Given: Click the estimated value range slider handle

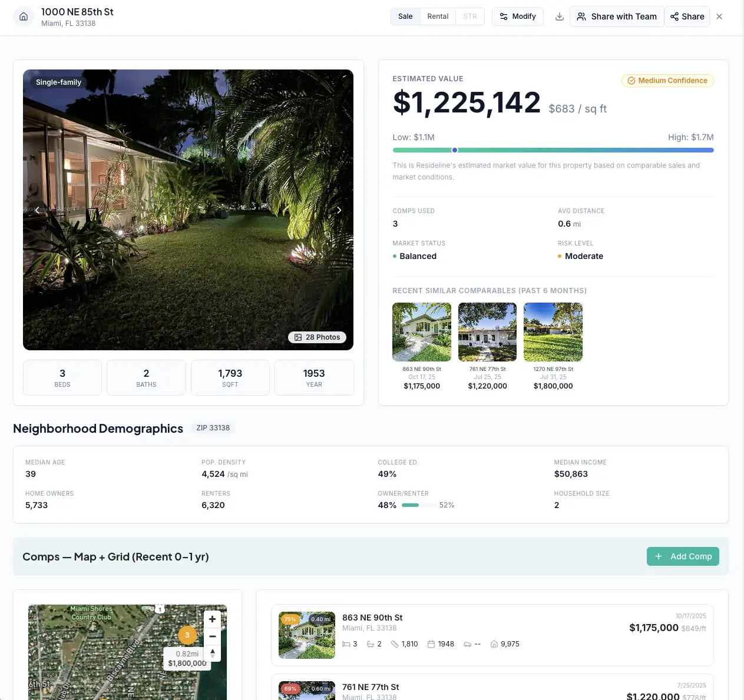Looking at the screenshot, I should click(455, 150).
